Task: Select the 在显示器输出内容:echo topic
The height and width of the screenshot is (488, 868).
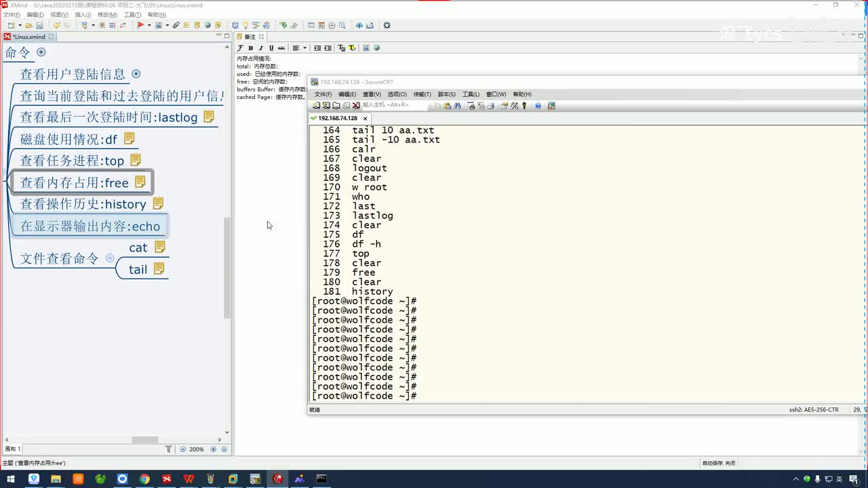Action: point(90,226)
